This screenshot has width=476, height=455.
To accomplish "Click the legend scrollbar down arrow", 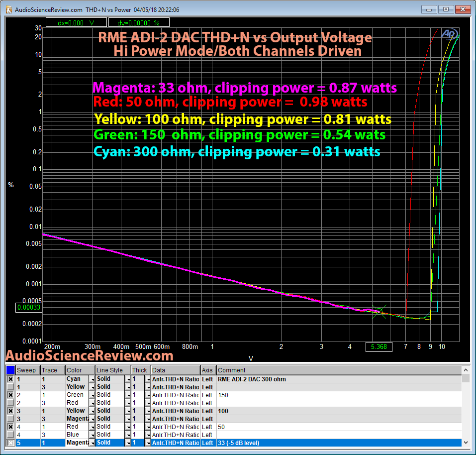I will pyautogui.click(x=466, y=443).
